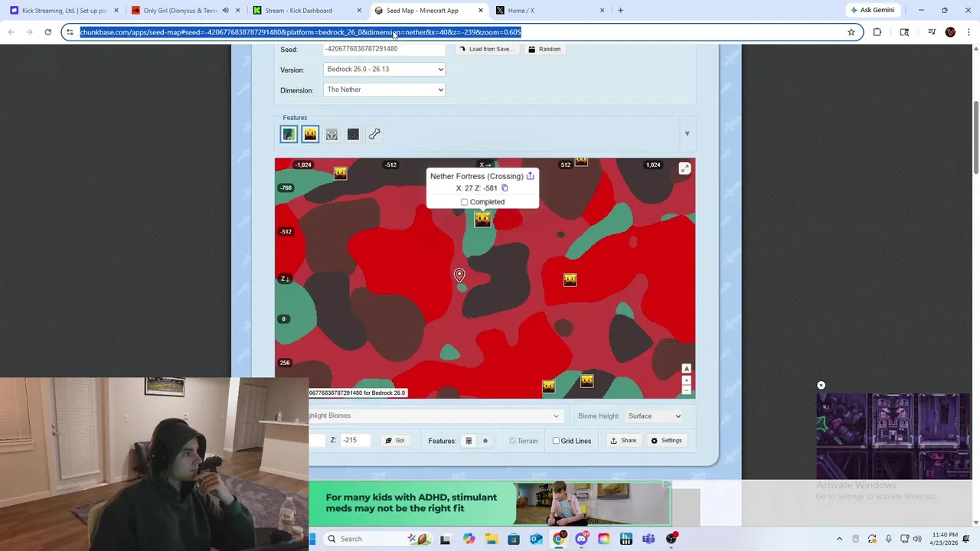The width and height of the screenshot is (980, 551).
Task: Select the fortress marker on map's right
Action: [570, 280]
